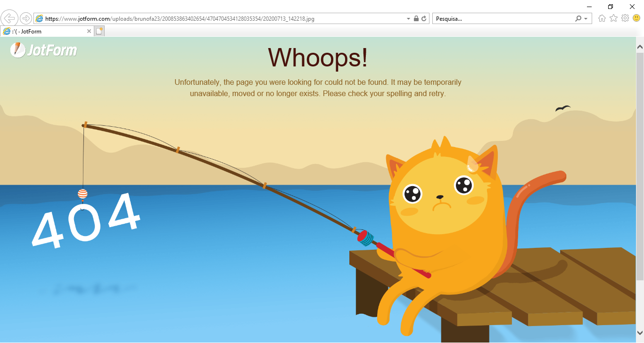Click the JotForm logo

(x=43, y=50)
